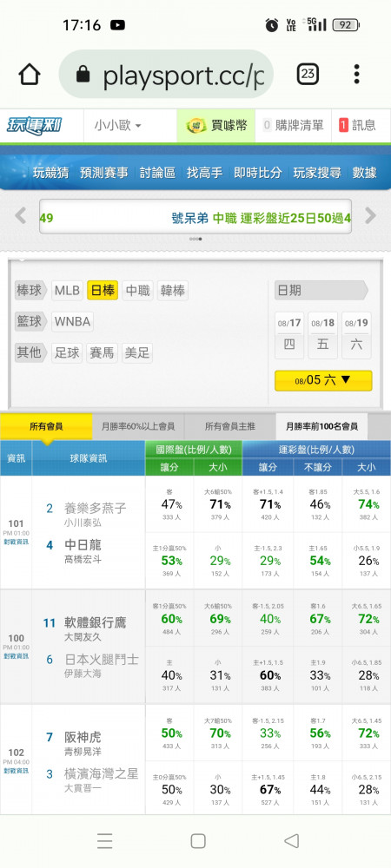Select the 日棒 league
This screenshot has height=868, width=391.
tap(103, 291)
